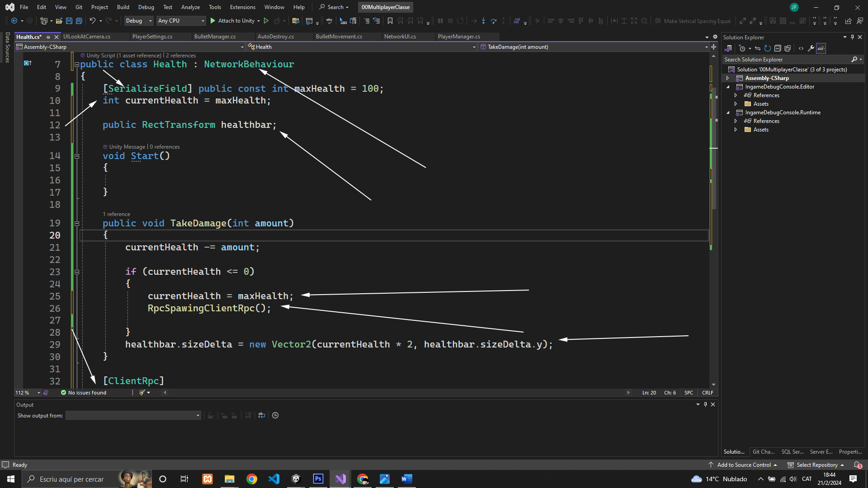The height and width of the screenshot is (488, 868).
Task: Toggle word wrap in Output panel
Action: 262,416
